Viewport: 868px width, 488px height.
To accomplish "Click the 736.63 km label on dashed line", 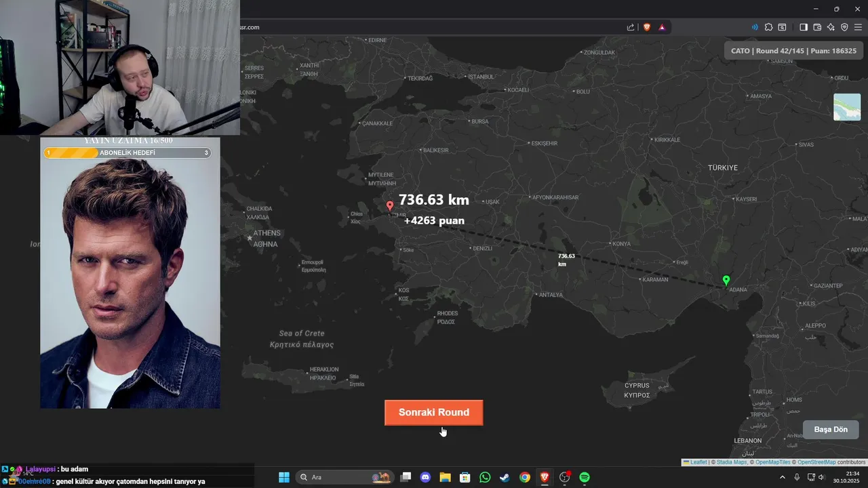I will [566, 260].
